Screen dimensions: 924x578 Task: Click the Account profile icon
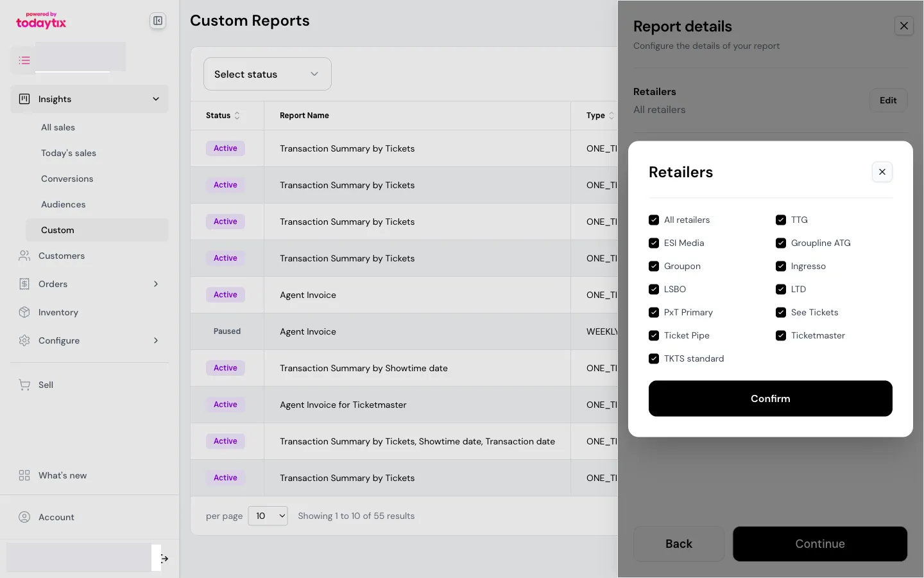(24, 517)
